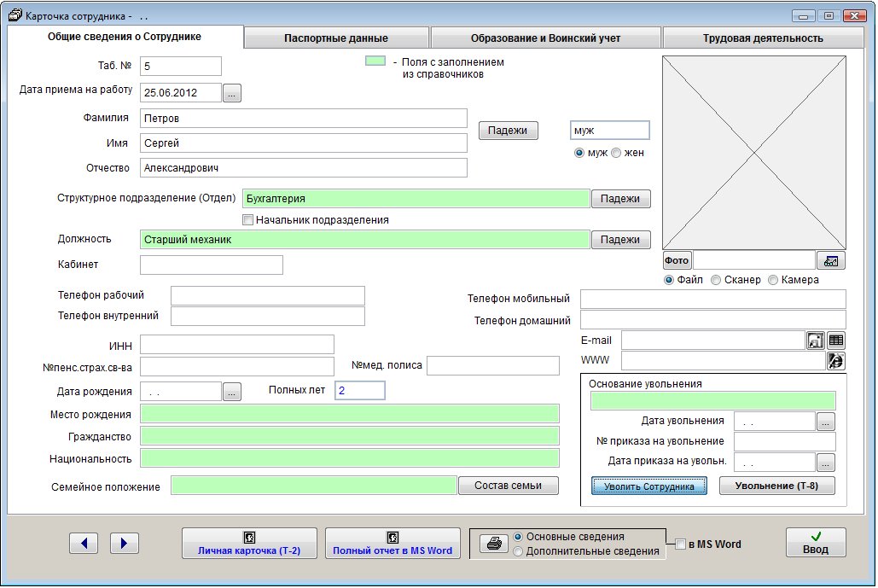The image size is (878, 588).
Task: Open date picker for Дата увольнения
Action: click(825, 421)
